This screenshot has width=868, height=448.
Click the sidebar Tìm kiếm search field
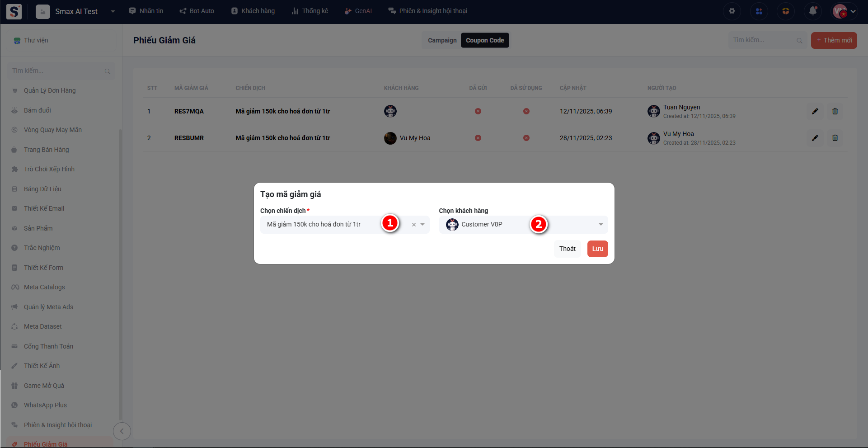(56, 71)
